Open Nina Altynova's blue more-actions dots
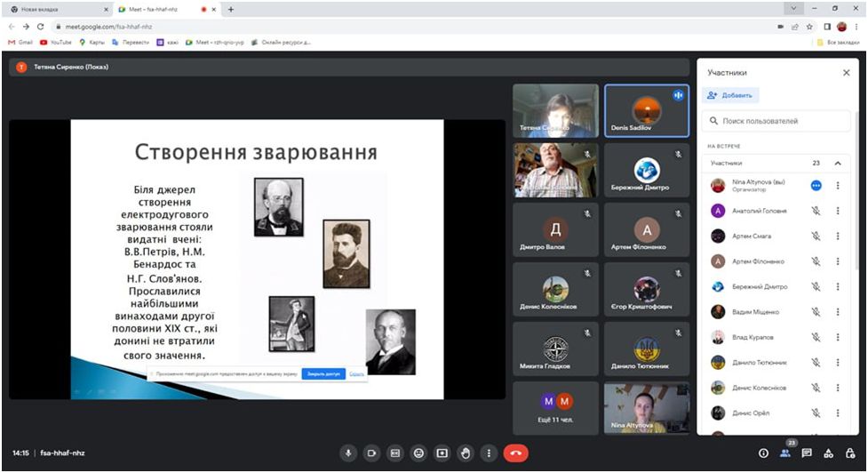Image resolution: width=868 pixels, height=473 pixels. click(816, 186)
